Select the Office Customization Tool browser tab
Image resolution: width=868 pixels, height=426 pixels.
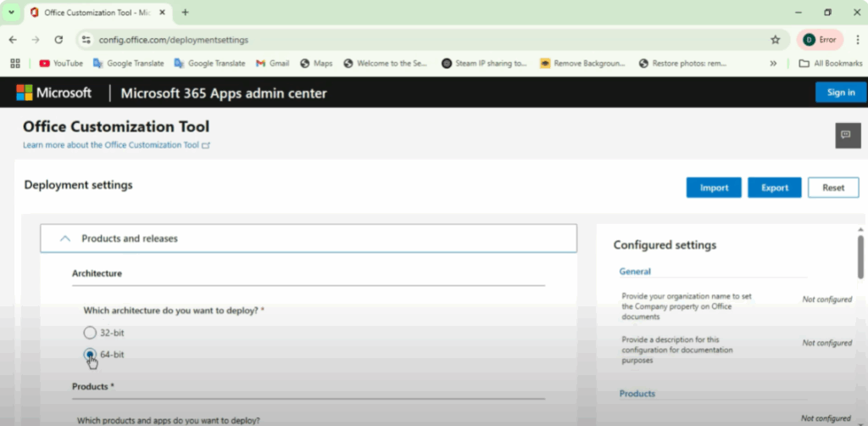point(97,12)
